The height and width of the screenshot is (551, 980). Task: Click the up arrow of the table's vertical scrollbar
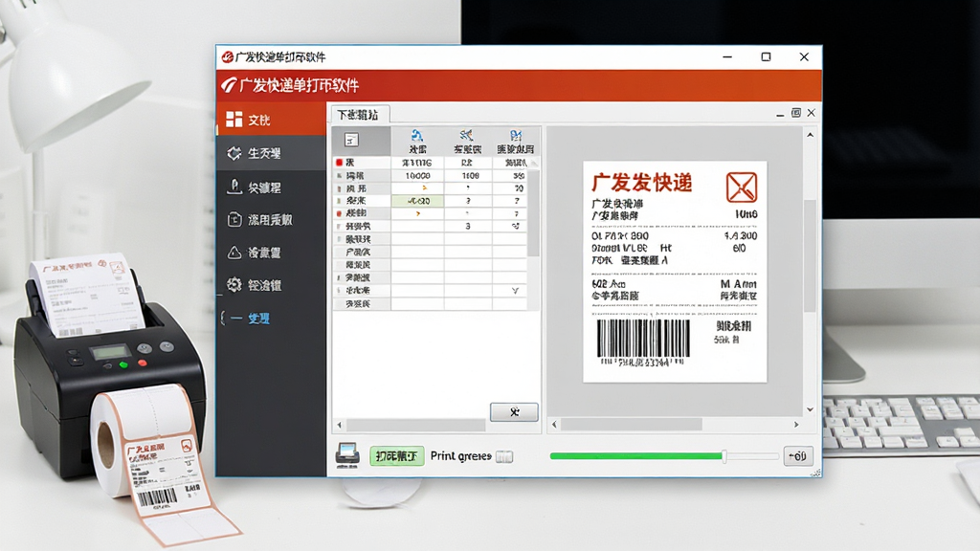point(534,163)
